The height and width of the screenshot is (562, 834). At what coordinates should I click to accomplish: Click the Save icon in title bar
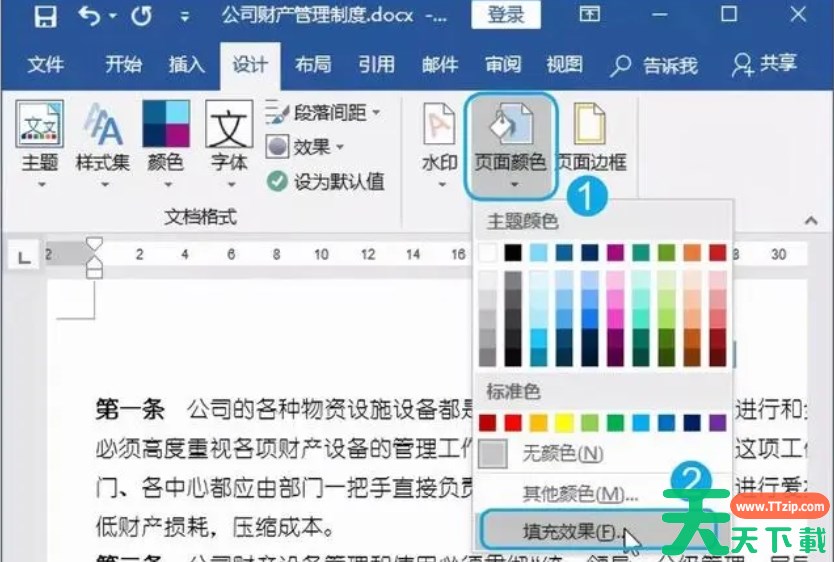tap(45, 16)
